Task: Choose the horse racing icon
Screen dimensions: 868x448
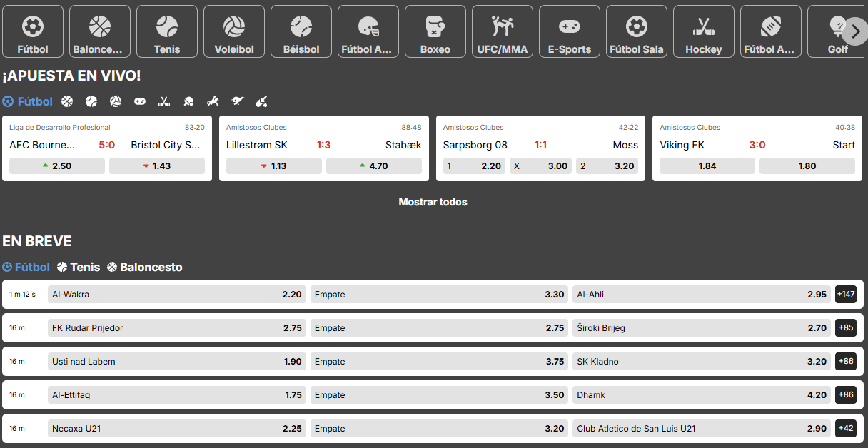Action: pos(213,102)
